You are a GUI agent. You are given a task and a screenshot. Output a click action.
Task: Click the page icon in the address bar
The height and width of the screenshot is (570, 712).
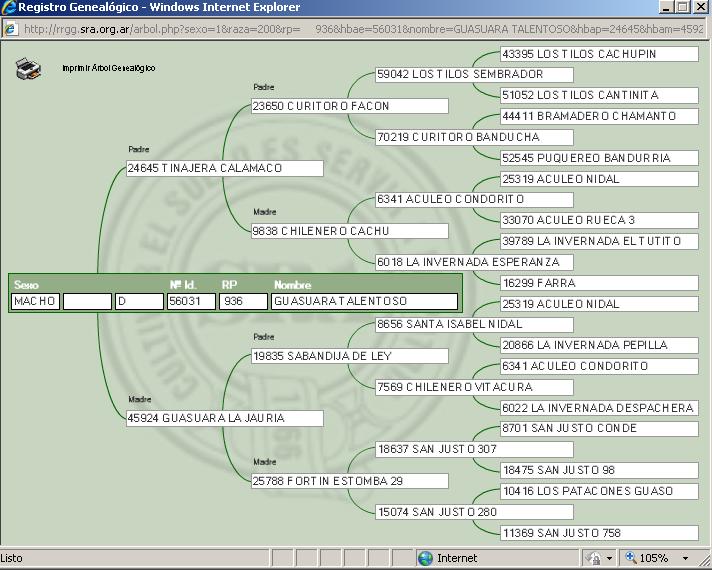tap(11, 29)
